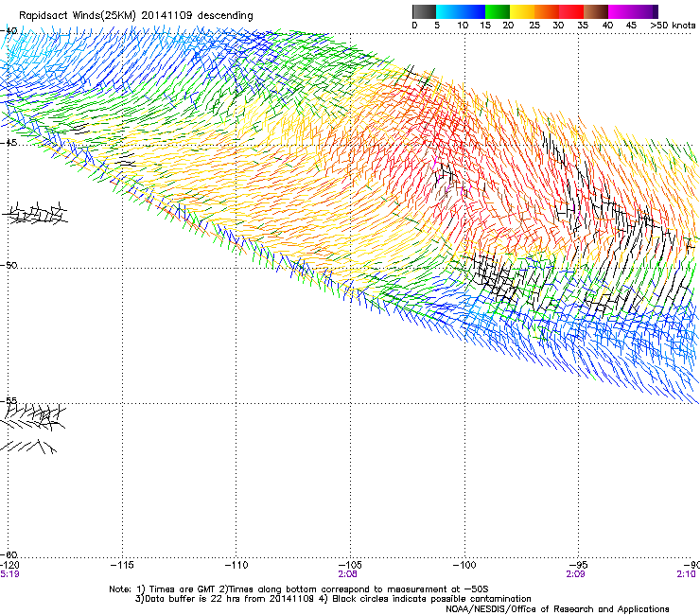Click the purple 5:19 time label
Screen dimensions: 700x615
point(9,574)
